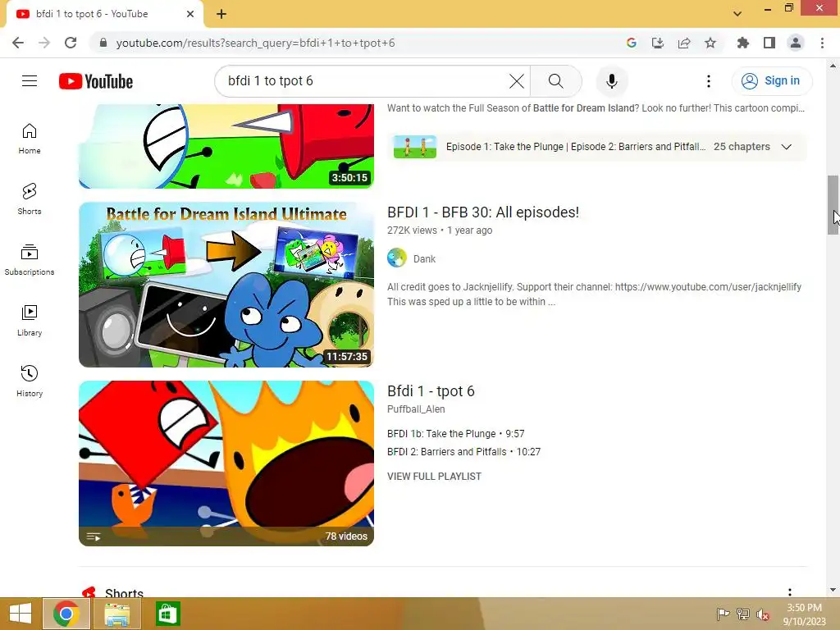The width and height of the screenshot is (840, 630).
Task: Click scrollbar down arrow
Action: pos(833,591)
